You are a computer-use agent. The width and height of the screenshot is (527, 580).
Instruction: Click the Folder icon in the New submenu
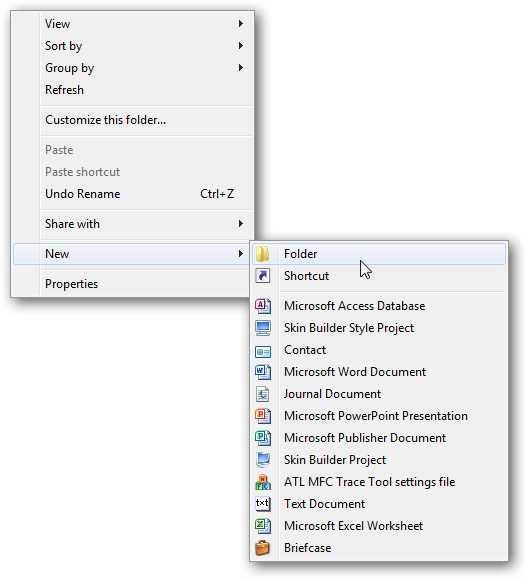pyautogui.click(x=263, y=254)
